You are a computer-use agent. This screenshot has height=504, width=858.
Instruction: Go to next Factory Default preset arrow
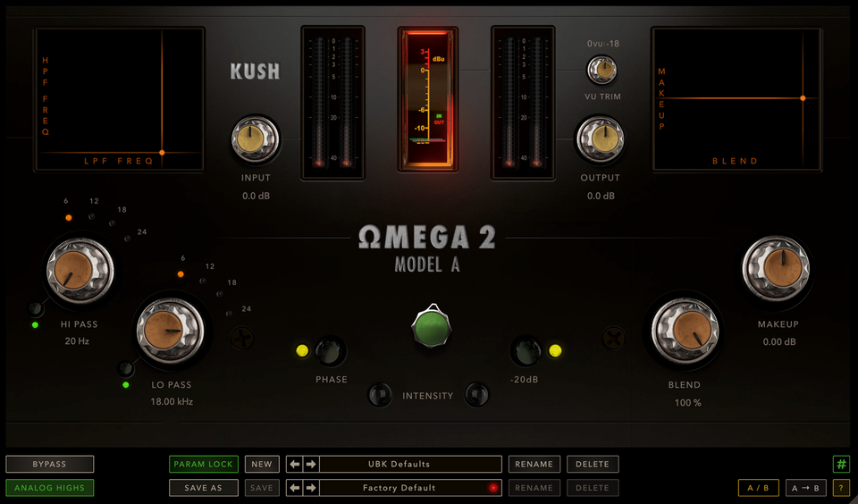coord(311,488)
